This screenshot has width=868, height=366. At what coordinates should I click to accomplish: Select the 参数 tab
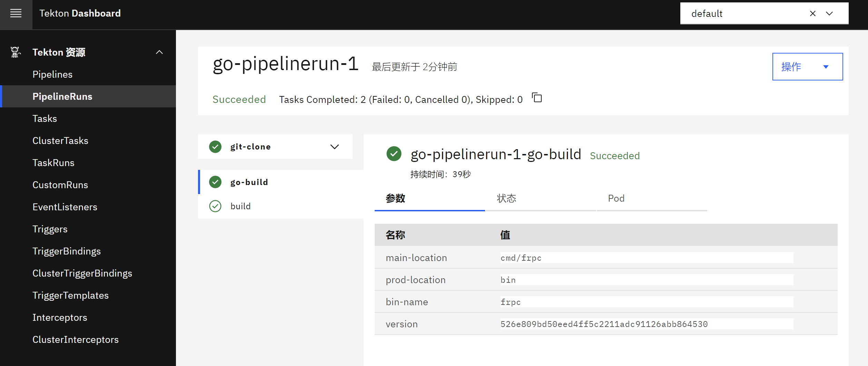pos(395,199)
